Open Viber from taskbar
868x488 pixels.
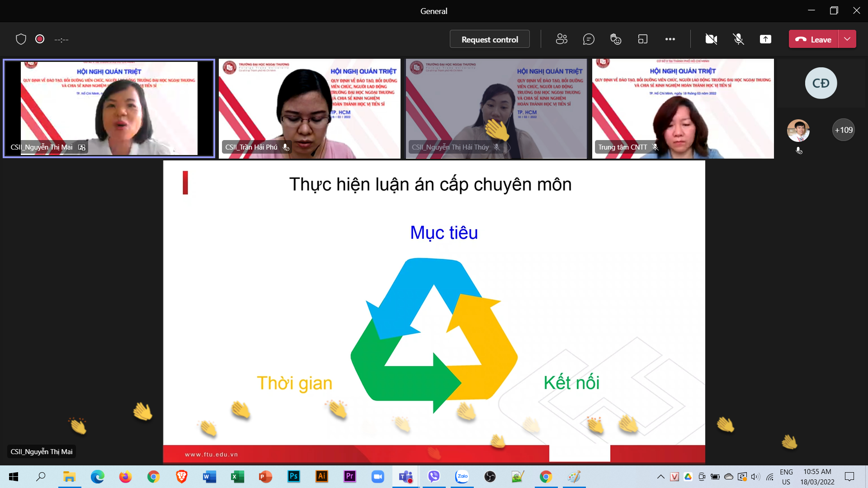(x=434, y=477)
